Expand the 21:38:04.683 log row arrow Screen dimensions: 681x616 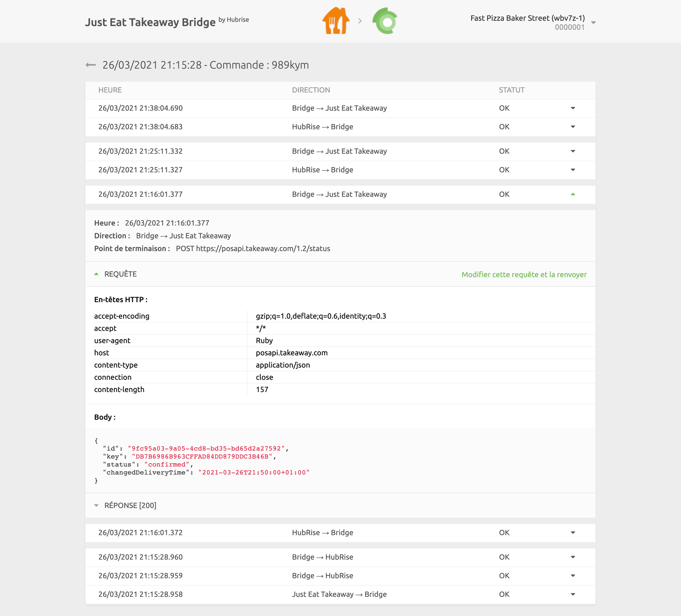pyautogui.click(x=573, y=127)
